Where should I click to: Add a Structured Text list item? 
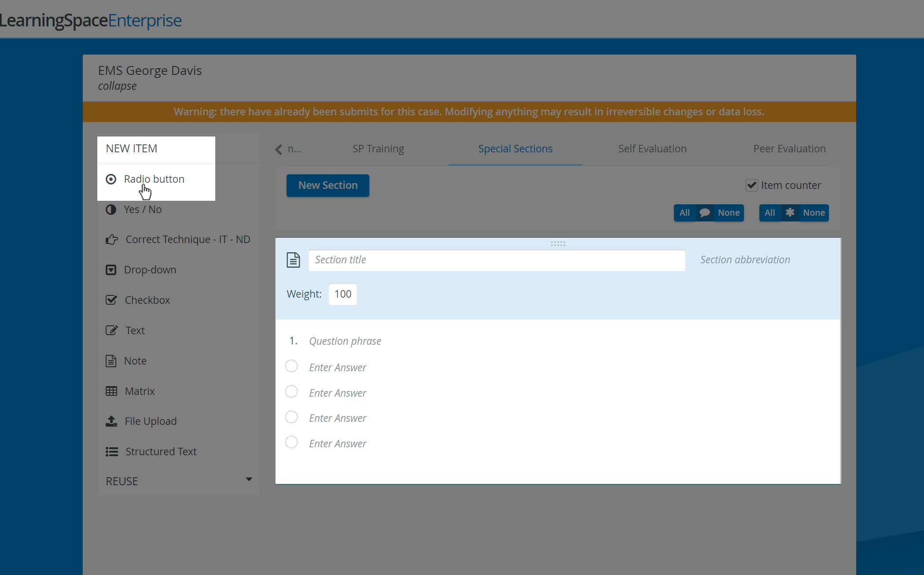click(x=161, y=452)
